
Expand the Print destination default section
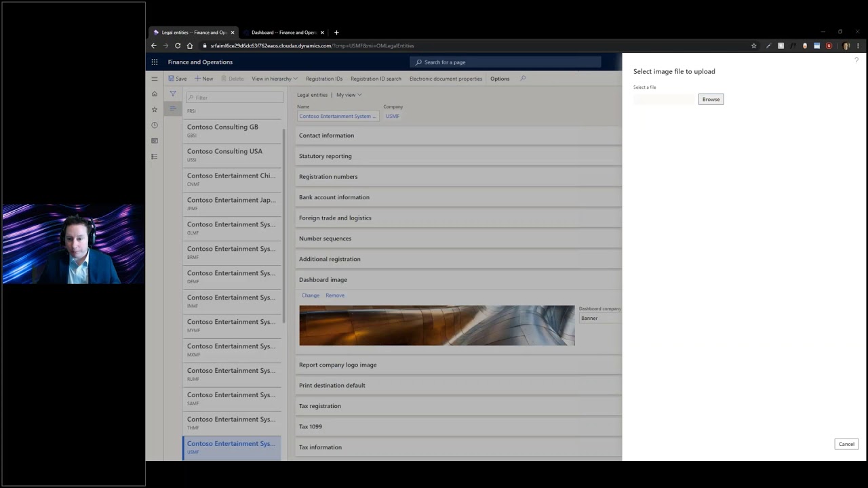pos(459,386)
